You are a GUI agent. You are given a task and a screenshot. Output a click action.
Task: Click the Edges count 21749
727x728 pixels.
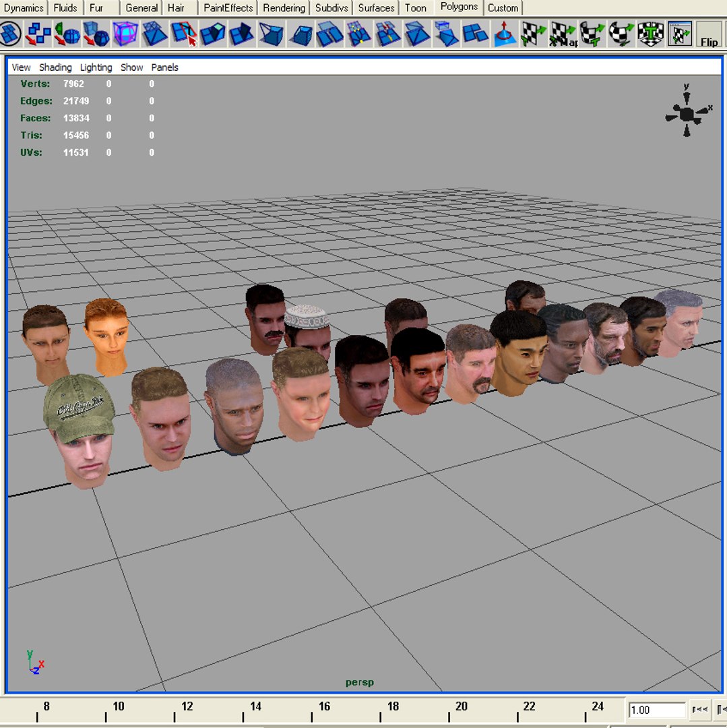point(76,101)
